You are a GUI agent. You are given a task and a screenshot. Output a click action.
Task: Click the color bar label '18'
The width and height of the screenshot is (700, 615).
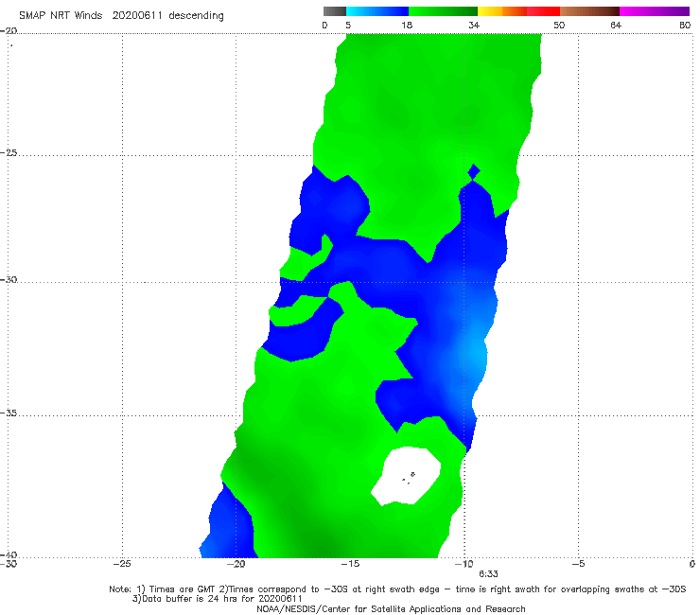tap(407, 26)
